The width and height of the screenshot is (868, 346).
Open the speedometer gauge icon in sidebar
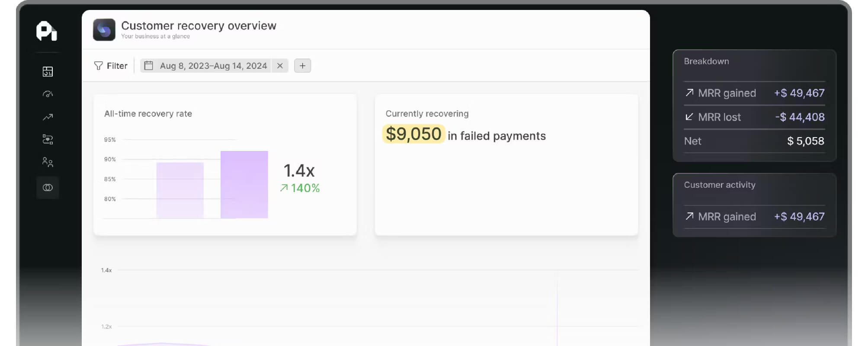click(x=48, y=94)
